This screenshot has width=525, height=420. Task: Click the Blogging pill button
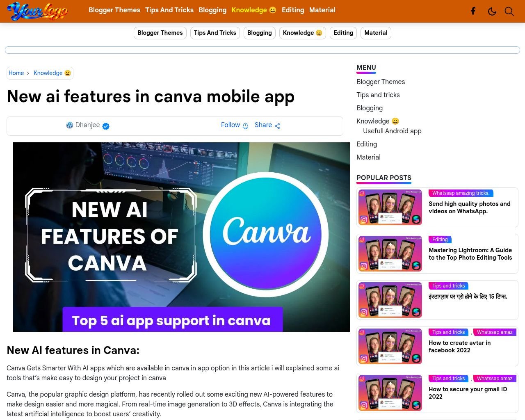260,33
